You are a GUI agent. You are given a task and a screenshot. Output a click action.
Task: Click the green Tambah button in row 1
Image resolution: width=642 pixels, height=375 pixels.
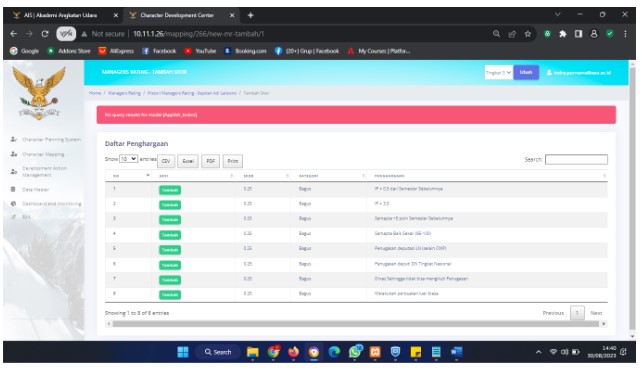click(170, 190)
